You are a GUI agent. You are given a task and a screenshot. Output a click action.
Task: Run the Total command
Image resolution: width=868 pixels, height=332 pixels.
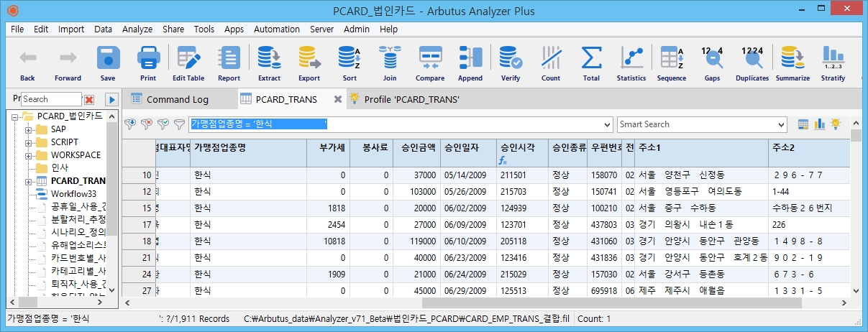click(x=591, y=63)
